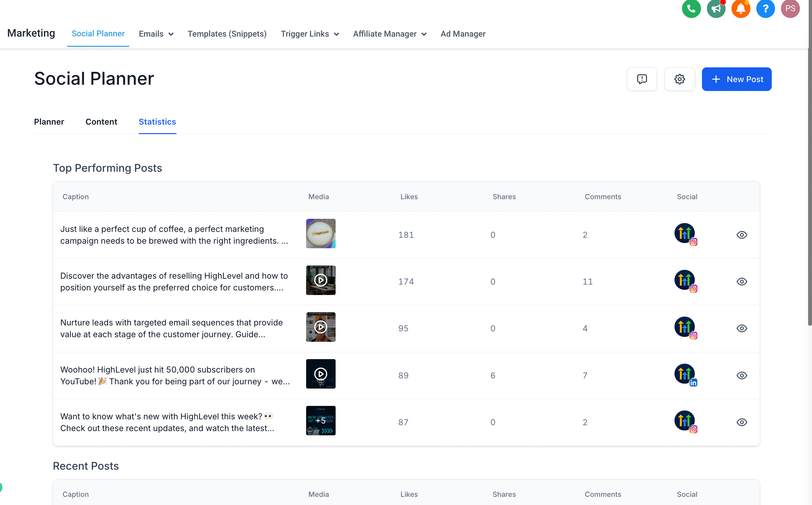This screenshot has height=505, width=812.
Task: Open Social Planner settings gear
Action: click(679, 79)
